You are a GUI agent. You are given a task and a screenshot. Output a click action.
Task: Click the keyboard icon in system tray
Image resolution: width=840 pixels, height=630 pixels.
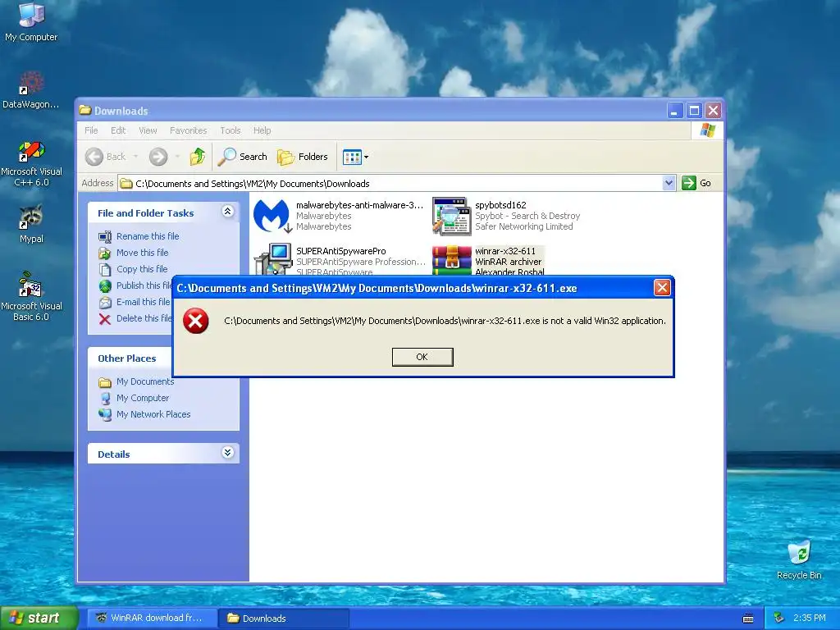pos(748,619)
